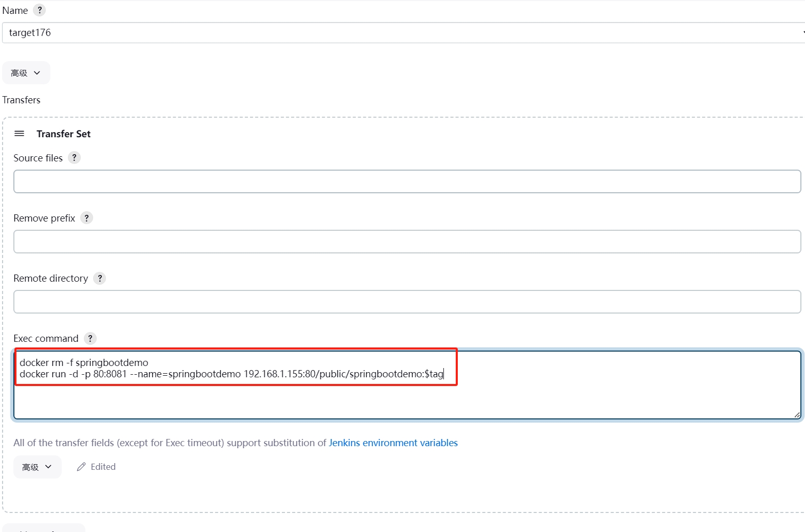Viewport: 805px width, 532px height.
Task: Click the Remove prefix label
Action: pyautogui.click(x=44, y=218)
